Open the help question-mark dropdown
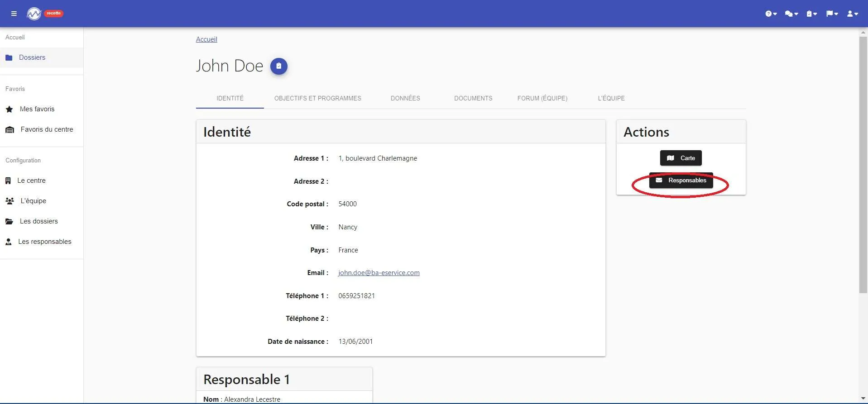 tap(771, 14)
